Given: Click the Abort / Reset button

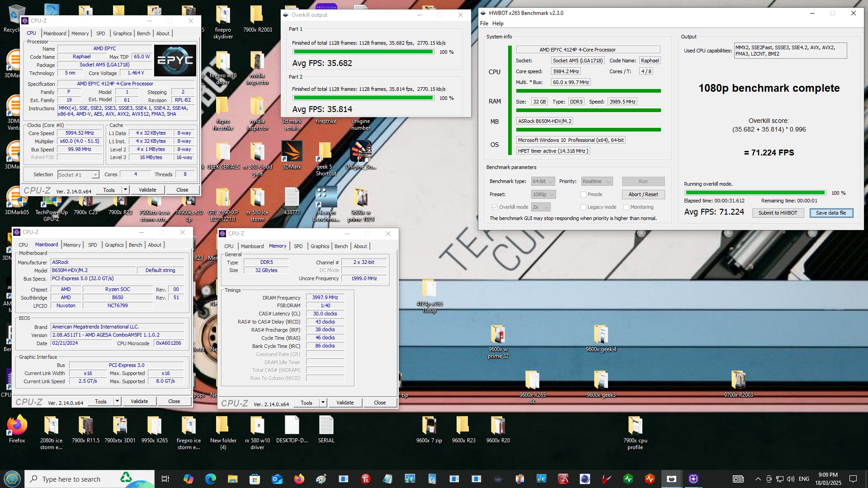Looking at the screenshot, I should [x=643, y=194].
